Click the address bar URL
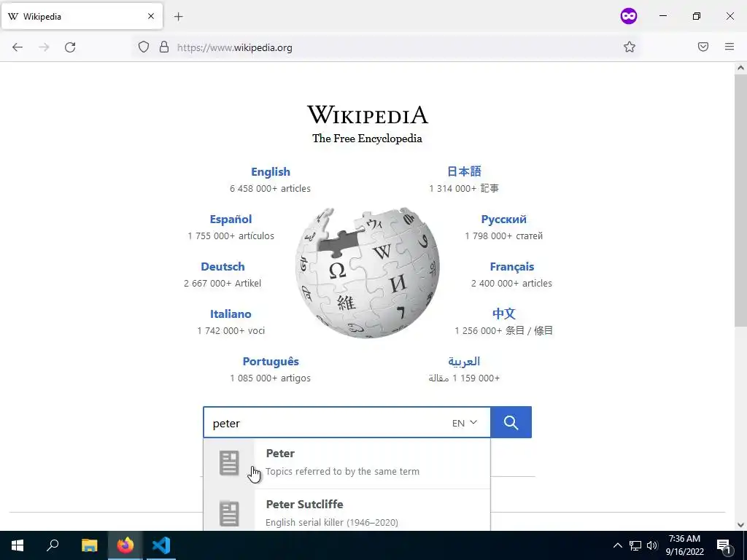Image resolution: width=747 pixels, height=560 pixels. (234, 47)
